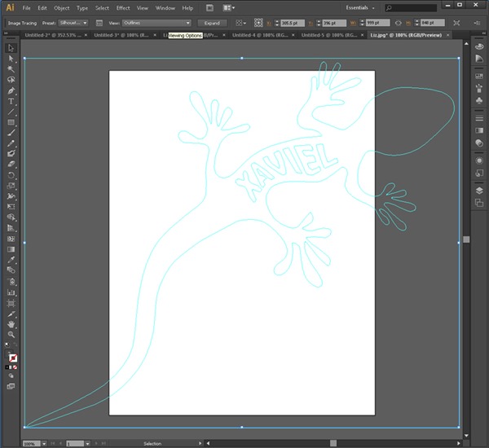Open the Preset dropdown

73,23
